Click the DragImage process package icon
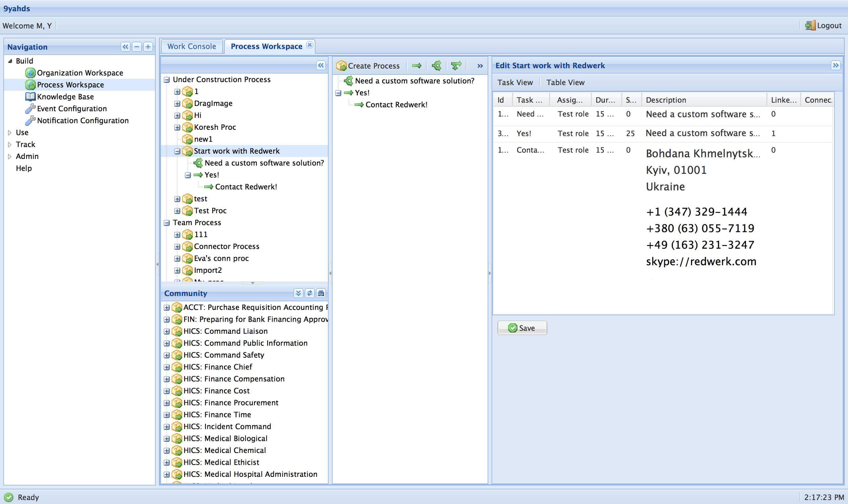 coord(187,103)
